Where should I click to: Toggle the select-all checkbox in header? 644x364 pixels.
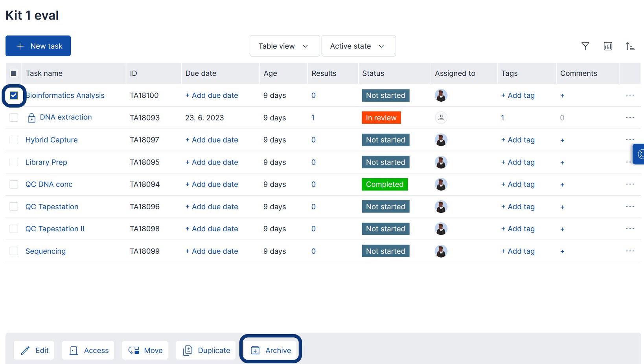14,73
